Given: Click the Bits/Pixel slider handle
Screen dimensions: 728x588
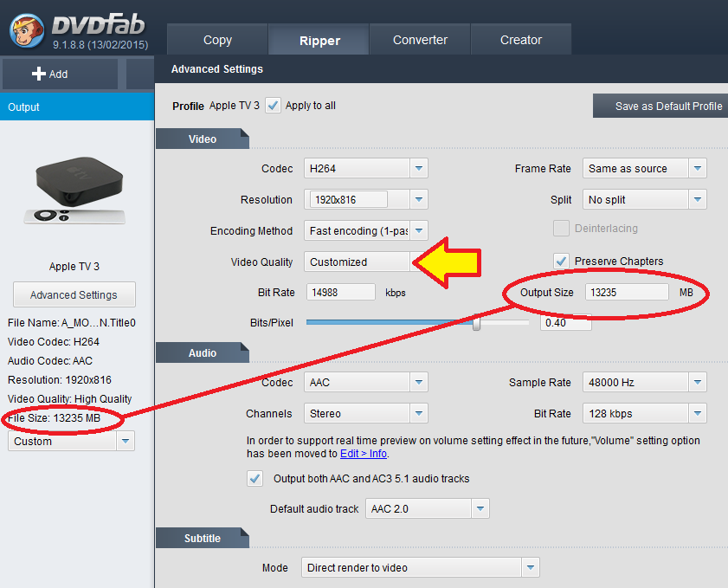Looking at the screenshot, I should [x=476, y=323].
